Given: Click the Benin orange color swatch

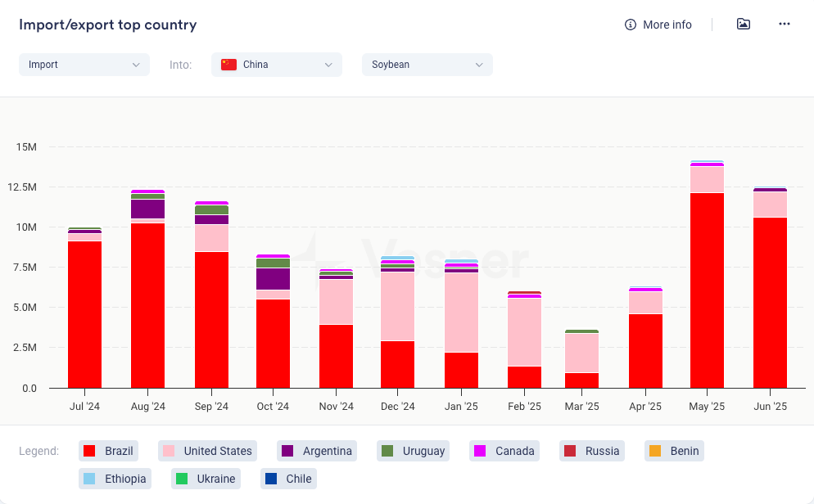Looking at the screenshot, I should pyautogui.click(x=655, y=451).
